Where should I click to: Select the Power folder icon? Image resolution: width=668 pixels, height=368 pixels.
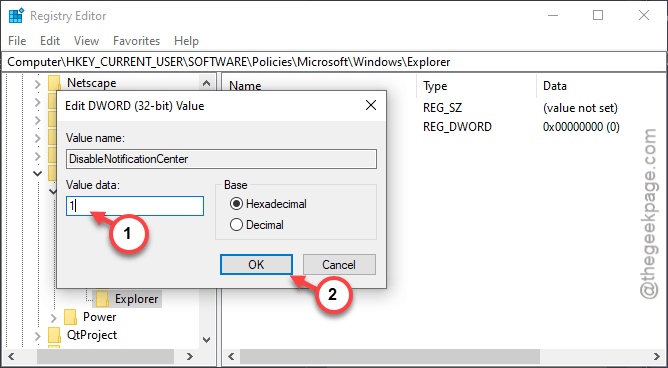click(x=70, y=317)
